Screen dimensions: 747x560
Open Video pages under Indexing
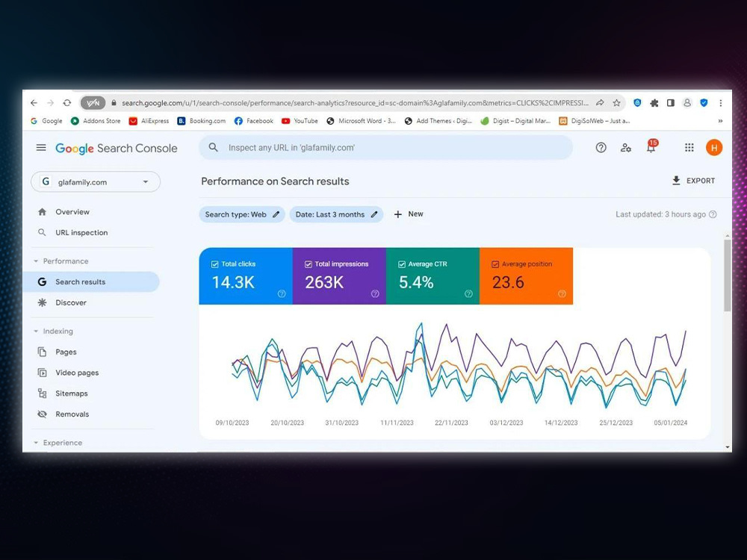point(90,373)
